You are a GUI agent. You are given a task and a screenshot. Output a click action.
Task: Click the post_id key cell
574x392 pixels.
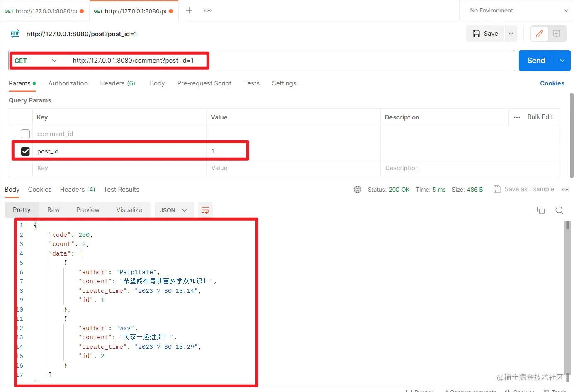(119, 151)
